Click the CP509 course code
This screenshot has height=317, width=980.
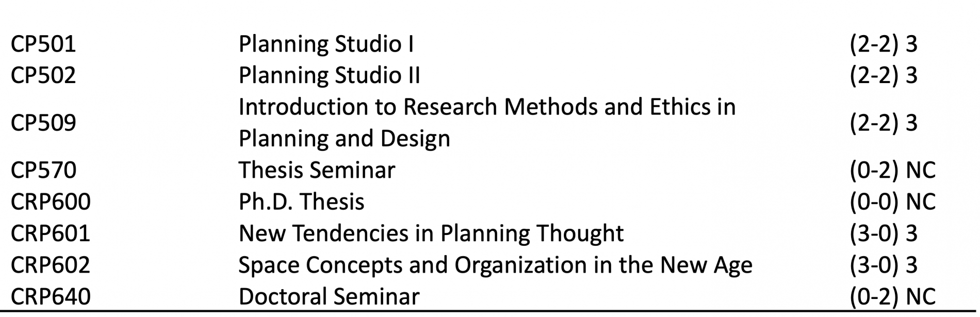coord(43,123)
